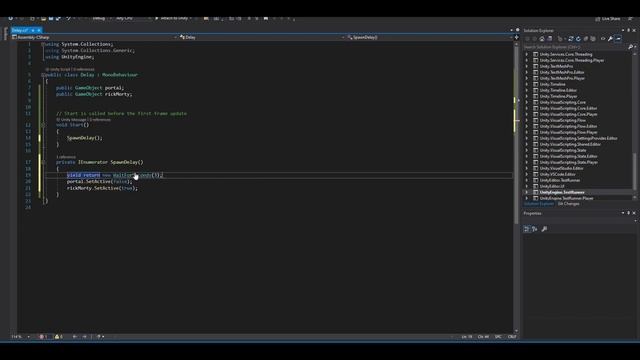
Task: Click the warning count icon in status bar
Action: (58, 337)
